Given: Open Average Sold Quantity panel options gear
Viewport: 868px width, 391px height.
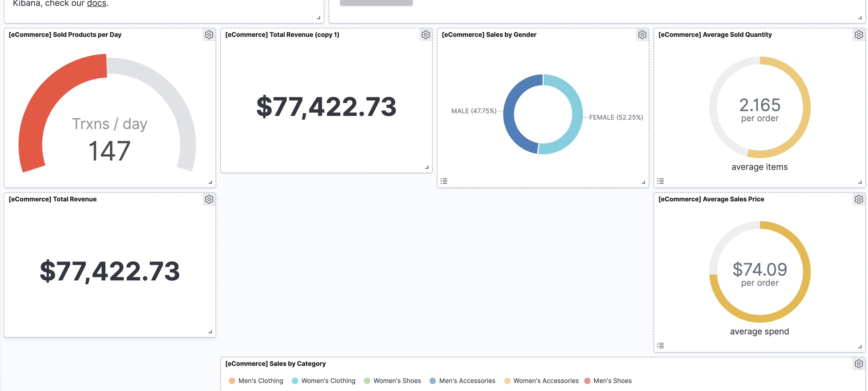Looking at the screenshot, I should (859, 35).
